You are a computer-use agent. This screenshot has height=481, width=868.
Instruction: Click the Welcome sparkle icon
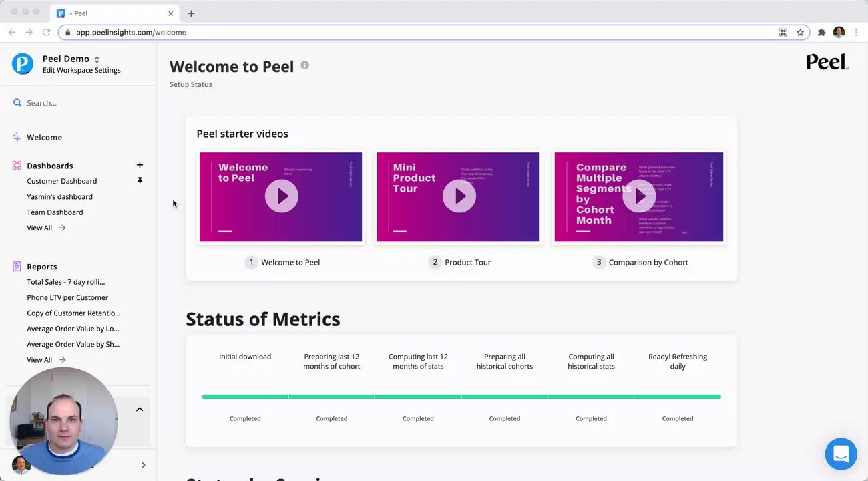[x=17, y=137]
